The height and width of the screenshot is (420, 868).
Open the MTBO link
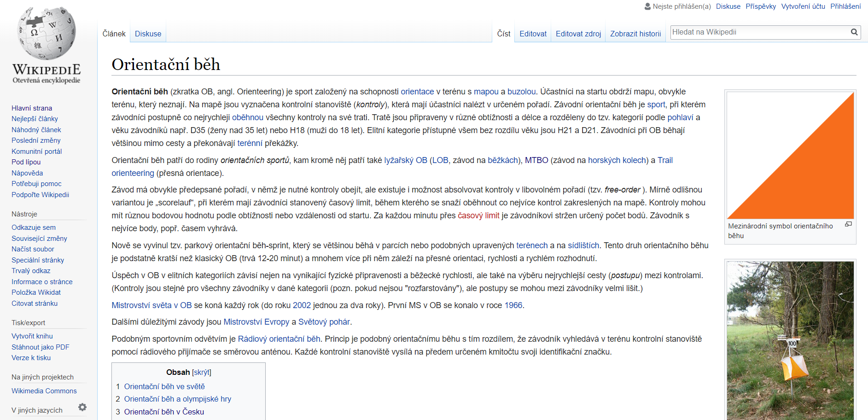[536, 160]
